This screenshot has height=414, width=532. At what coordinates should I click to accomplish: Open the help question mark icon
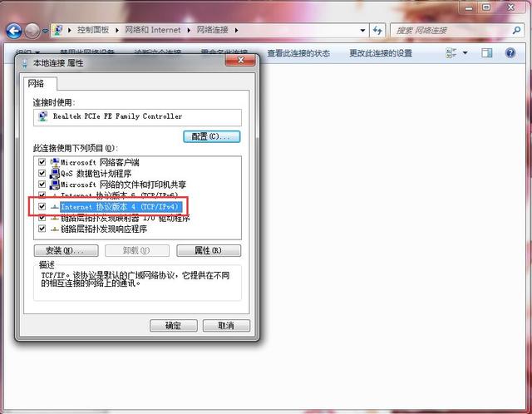point(511,53)
